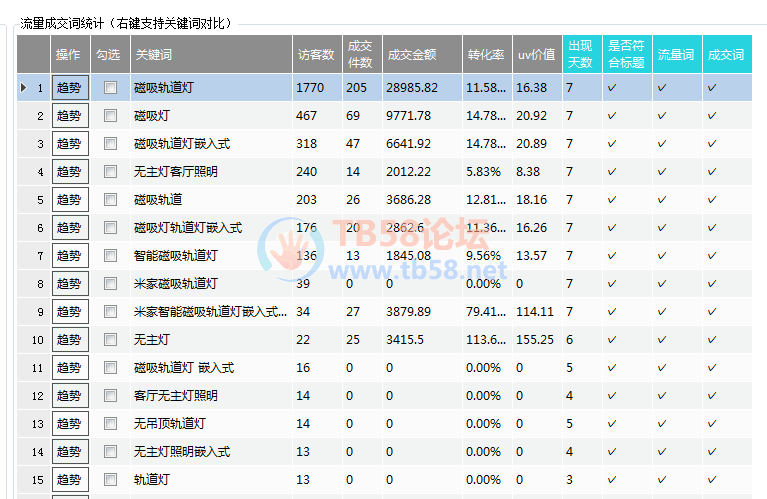Click 趋势 button in row 10 无主灯
Image resolution: width=767 pixels, height=499 pixels.
pos(69,340)
